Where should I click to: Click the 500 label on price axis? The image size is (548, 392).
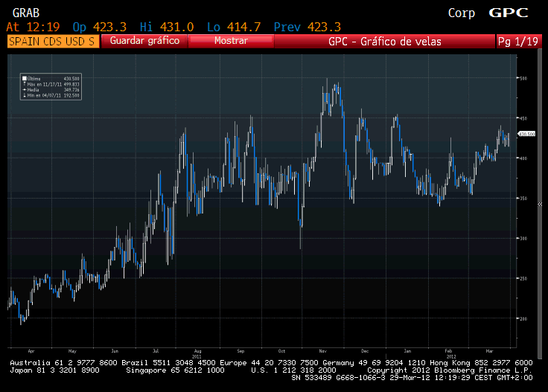click(x=523, y=79)
